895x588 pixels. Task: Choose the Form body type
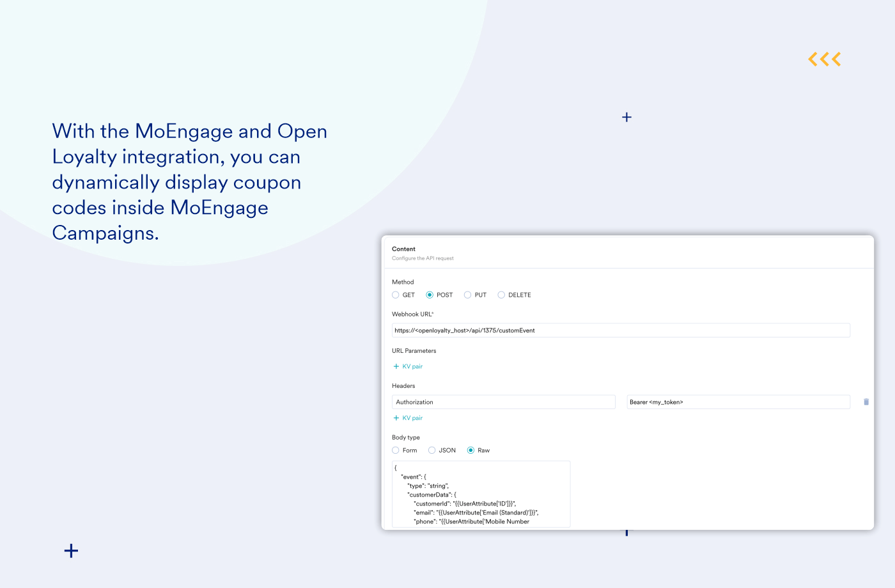click(x=396, y=451)
